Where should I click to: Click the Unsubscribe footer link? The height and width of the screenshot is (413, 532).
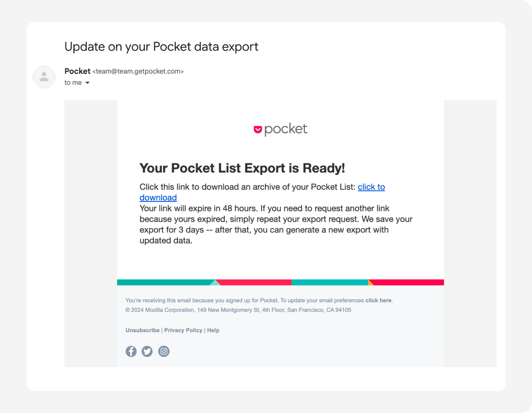[x=143, y=330]
